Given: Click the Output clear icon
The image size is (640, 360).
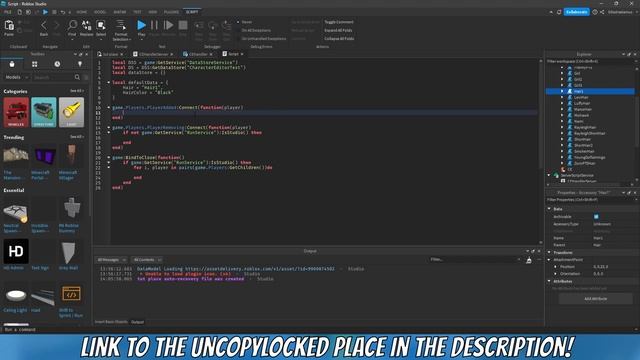Looking at the screenshot, I should pos(529,260).
